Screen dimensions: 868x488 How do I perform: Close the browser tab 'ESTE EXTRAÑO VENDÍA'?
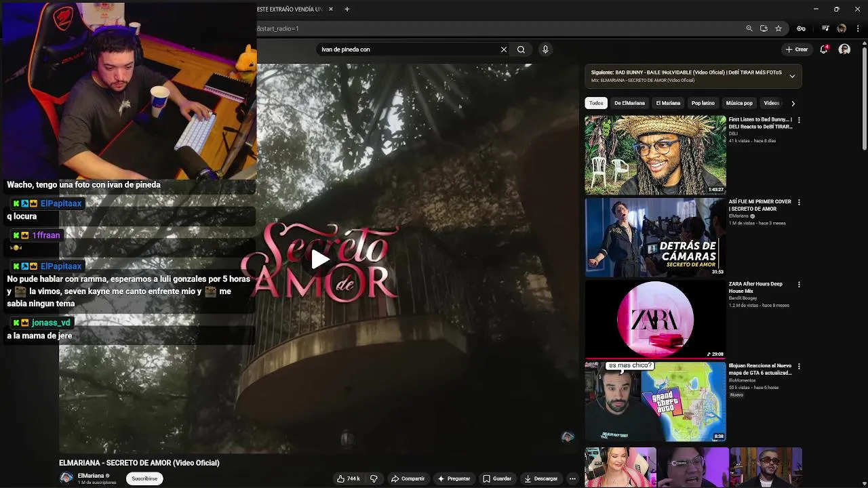click(x=331, y=9)
